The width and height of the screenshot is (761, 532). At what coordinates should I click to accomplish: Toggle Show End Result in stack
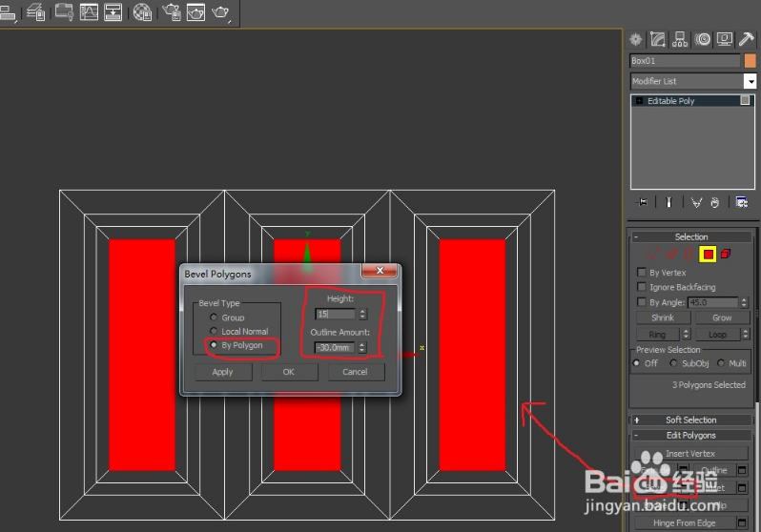click(668, 202)
